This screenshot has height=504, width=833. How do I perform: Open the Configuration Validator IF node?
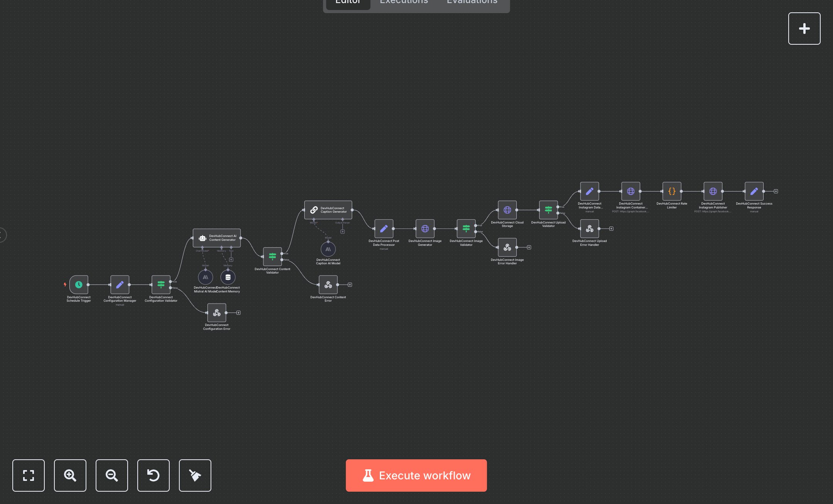161,285
